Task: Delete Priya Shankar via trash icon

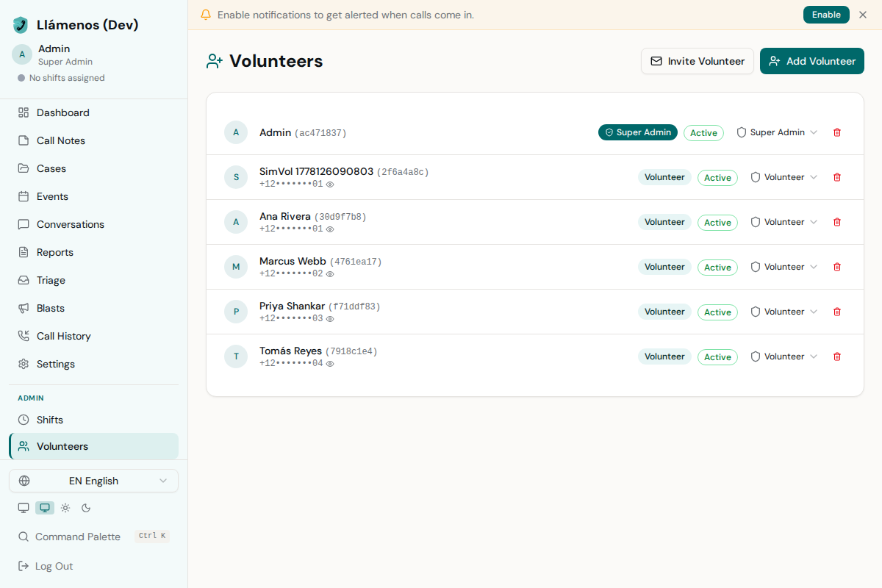Action: click(x=836, y=312)
